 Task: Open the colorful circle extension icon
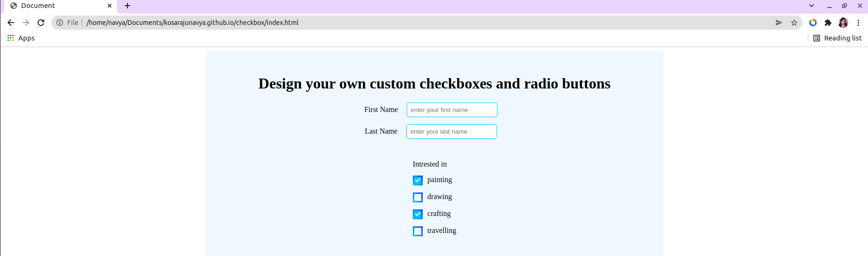813,23
